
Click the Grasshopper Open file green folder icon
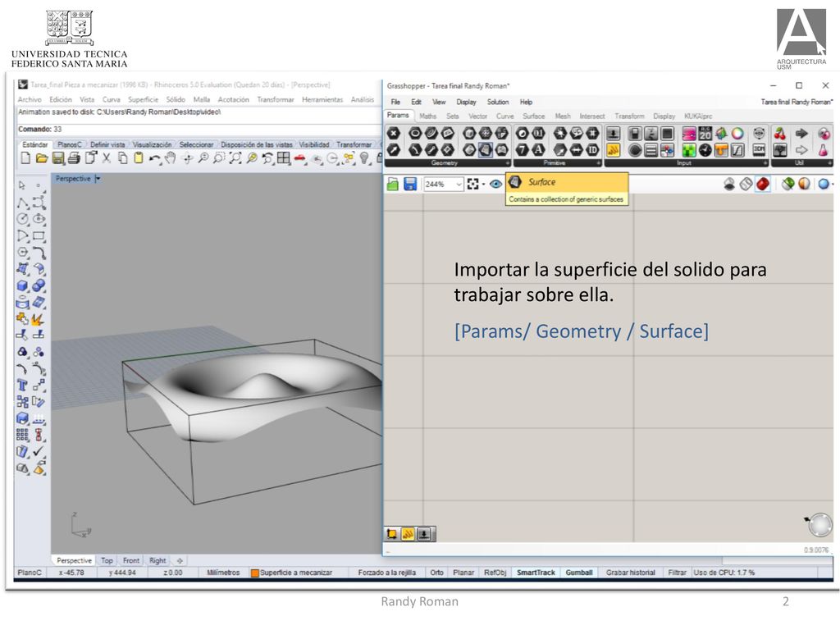393,184
